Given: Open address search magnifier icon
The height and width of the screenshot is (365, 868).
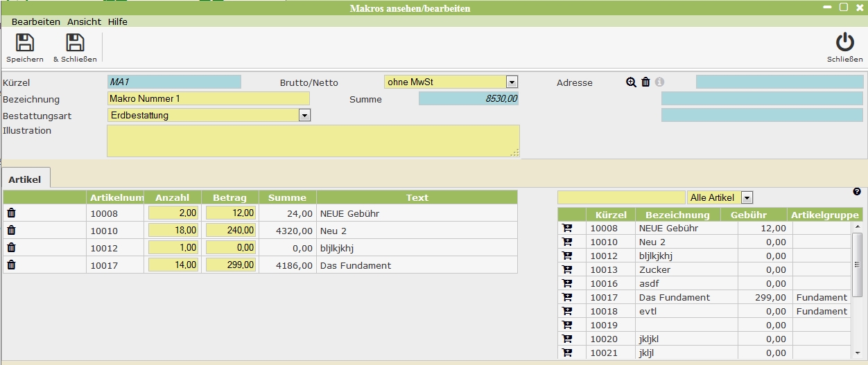Looking at the screenshot, I should [631, 82].
